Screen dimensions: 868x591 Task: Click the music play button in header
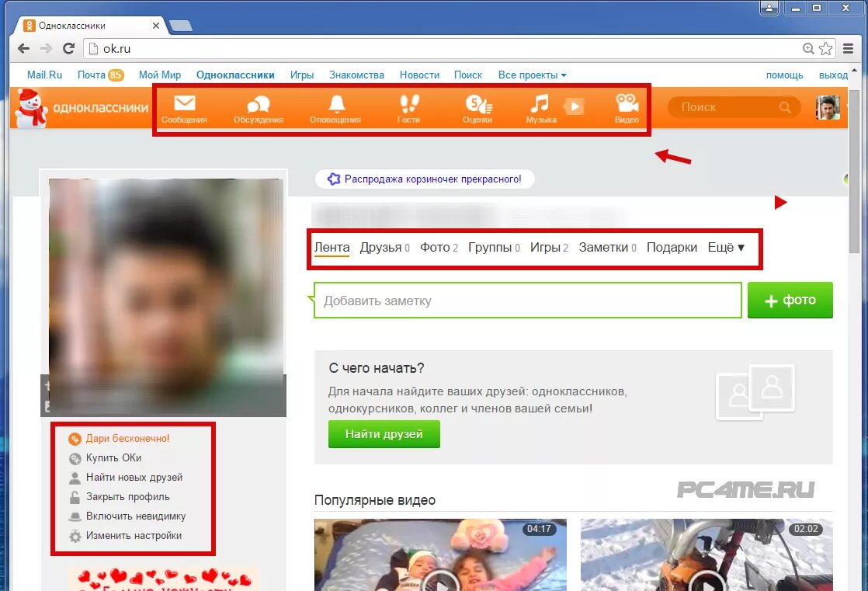tap(574, 106)
